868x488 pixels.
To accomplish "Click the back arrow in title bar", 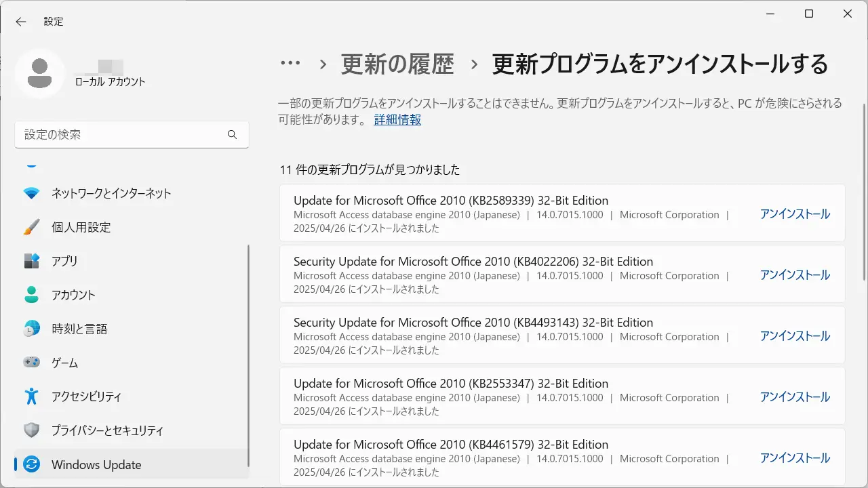I will tap(21, 22).
